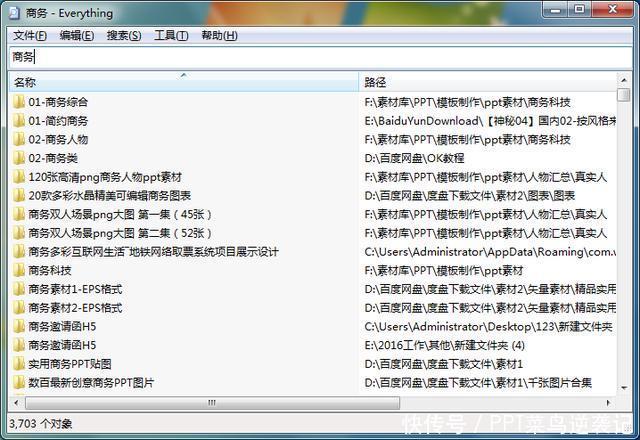
Task: Select 商务邀请函H5 in Desktop\123 folder
Action: click(62, 327)
